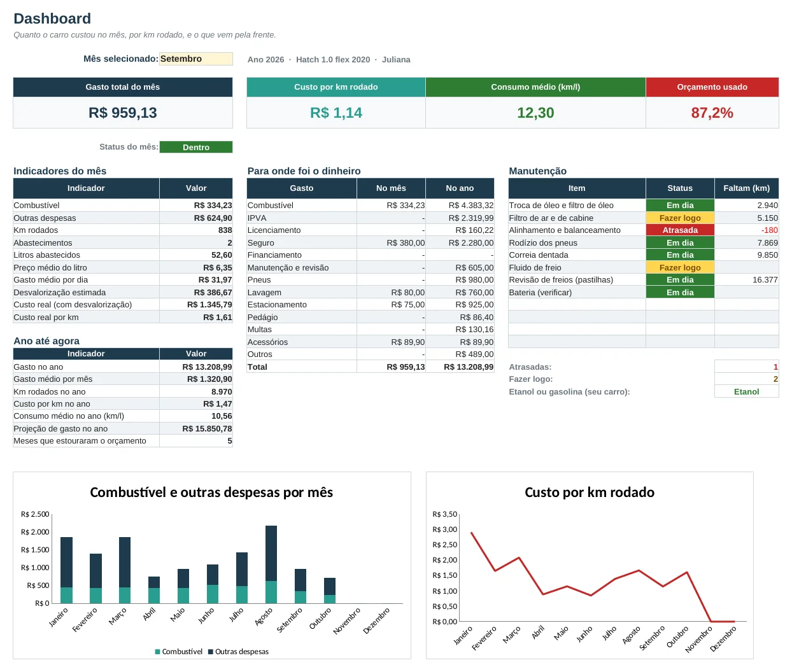
Task: Click the green Dentro status cell
Action: pyautogui.click(x=196, y=147)
